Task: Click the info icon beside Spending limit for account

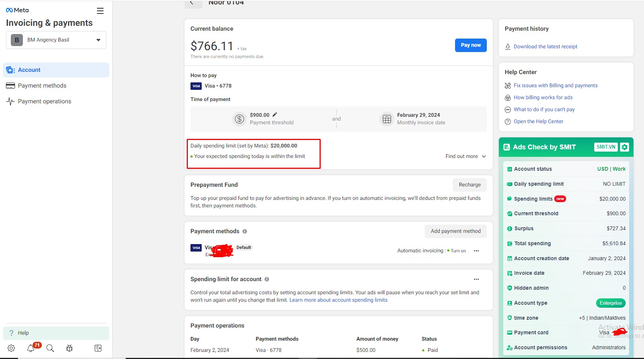Action: [267, 279]
